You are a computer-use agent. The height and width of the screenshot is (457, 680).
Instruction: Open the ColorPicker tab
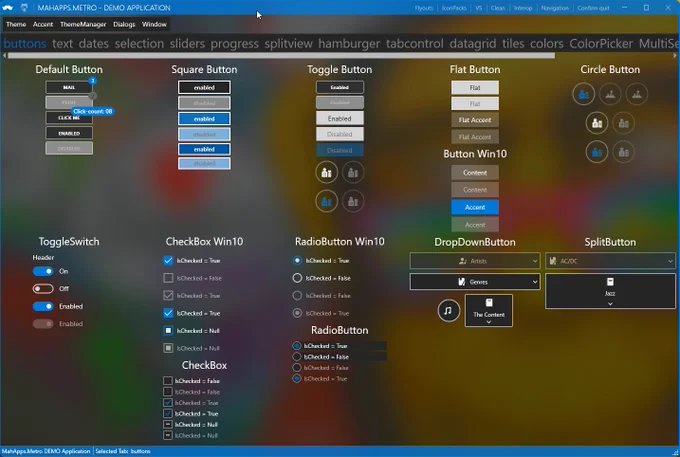point(601,44)
